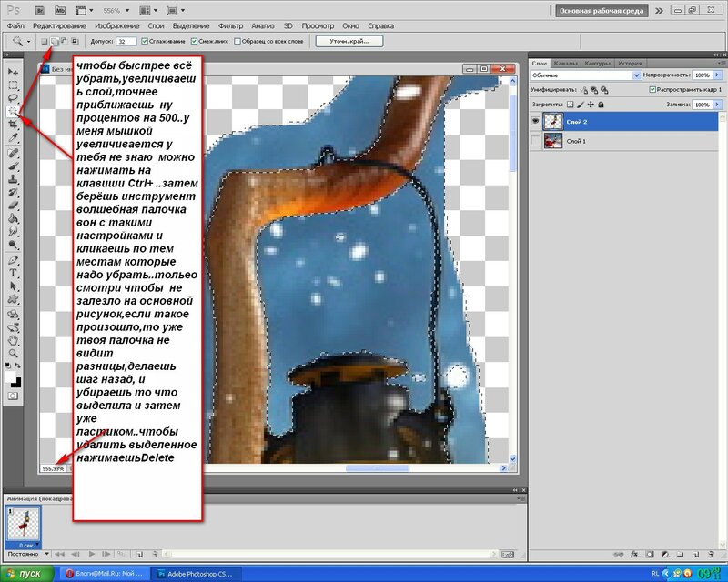Toggle Quick Mask mode
Screen dimensions: 728x582
[13, 396]
